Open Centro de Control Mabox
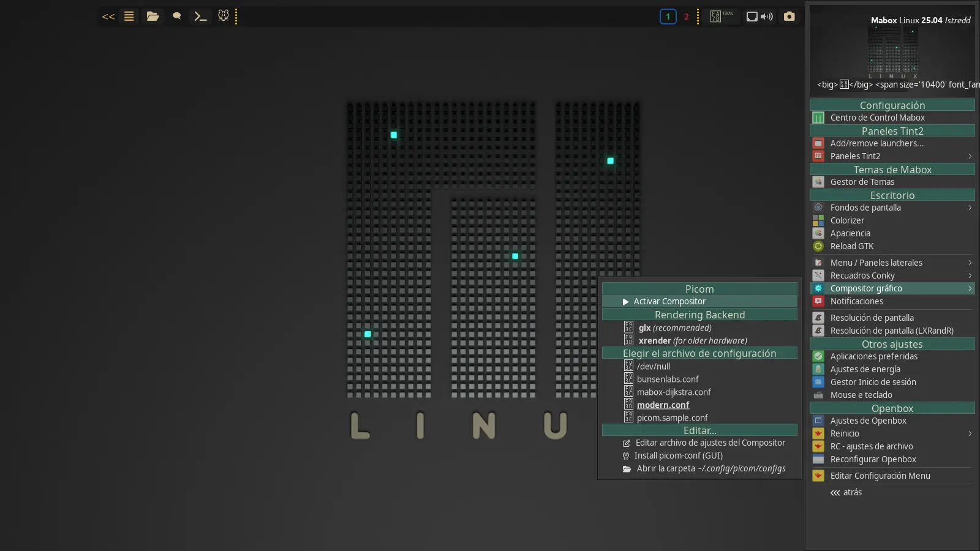Viewport: 980px width, 551px height. 877,118
